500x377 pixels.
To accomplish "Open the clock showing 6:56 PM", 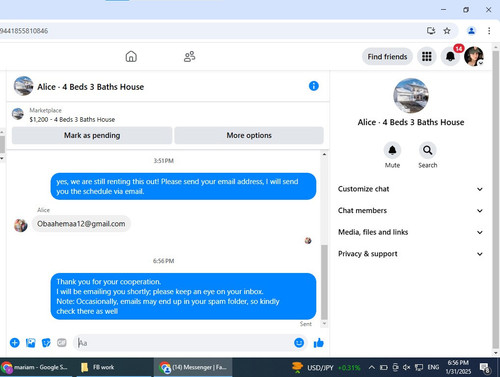I will [458, 367].
